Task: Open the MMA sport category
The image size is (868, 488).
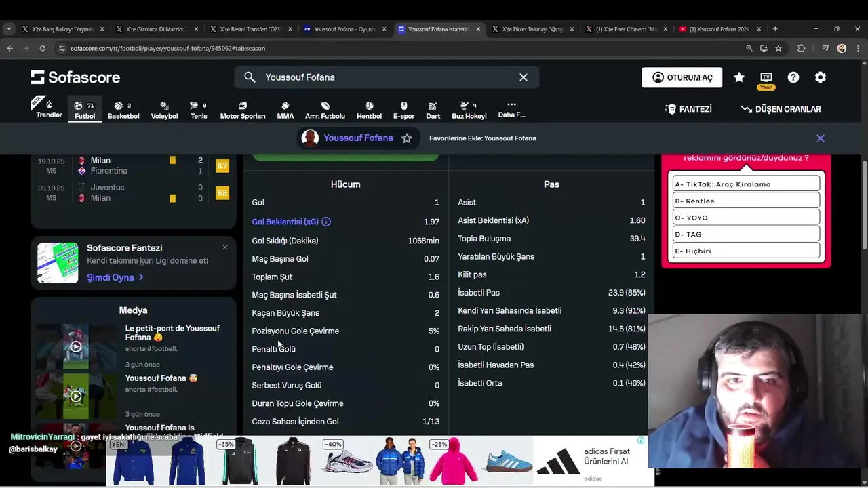Action: 285,110
